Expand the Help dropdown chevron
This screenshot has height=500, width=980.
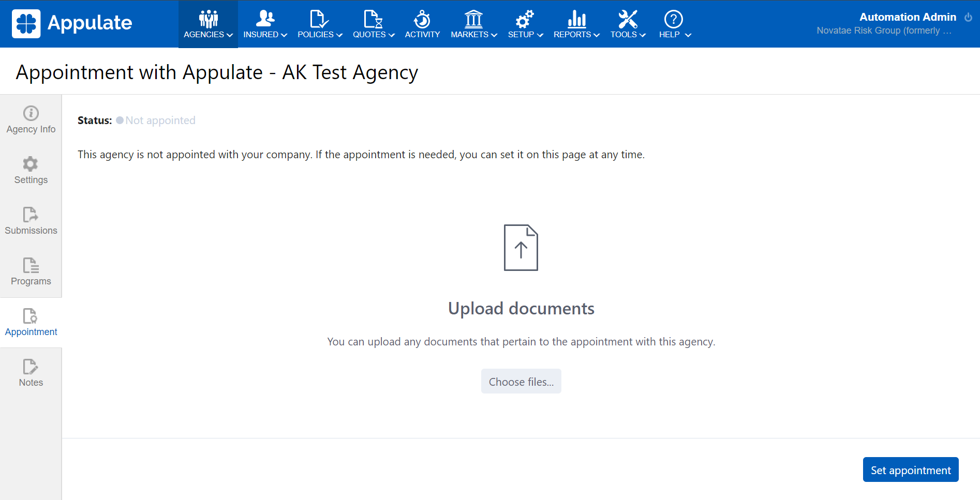tap(688, 35)
